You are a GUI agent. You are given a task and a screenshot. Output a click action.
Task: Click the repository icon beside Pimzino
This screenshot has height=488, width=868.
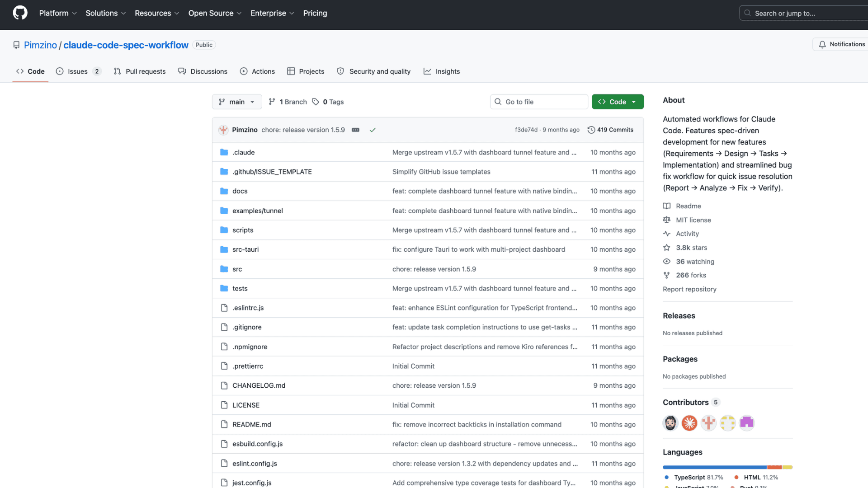click(x=16, y=45)
